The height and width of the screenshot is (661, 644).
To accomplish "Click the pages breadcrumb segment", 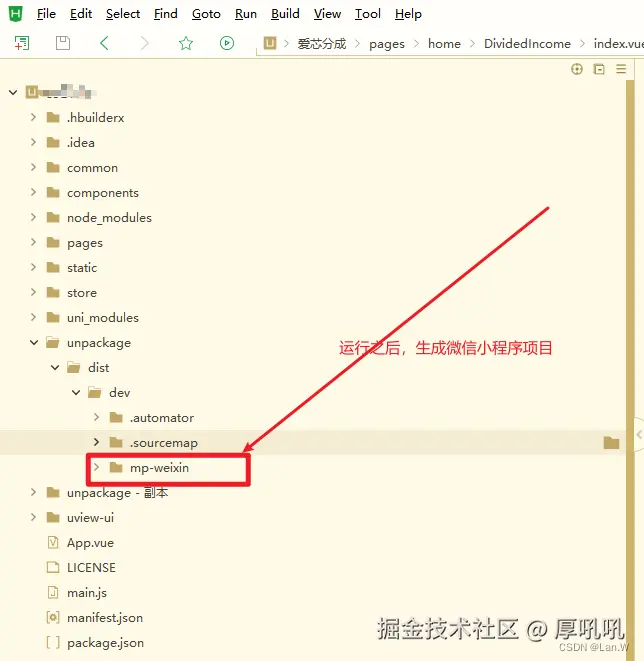I will click(x=386, y=43).
